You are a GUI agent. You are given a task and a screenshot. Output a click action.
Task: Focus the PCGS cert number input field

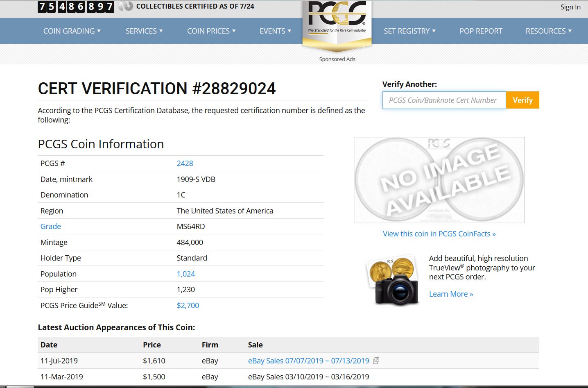coord(444,100)
